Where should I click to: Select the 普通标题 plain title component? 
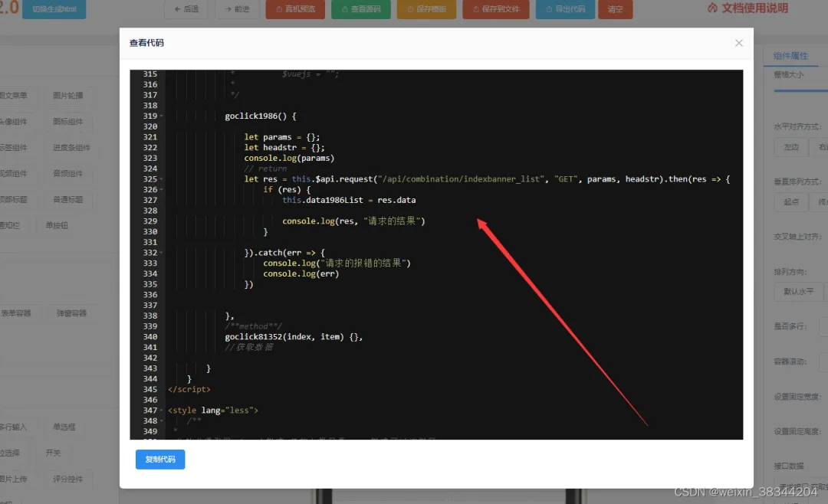point(68,199)
